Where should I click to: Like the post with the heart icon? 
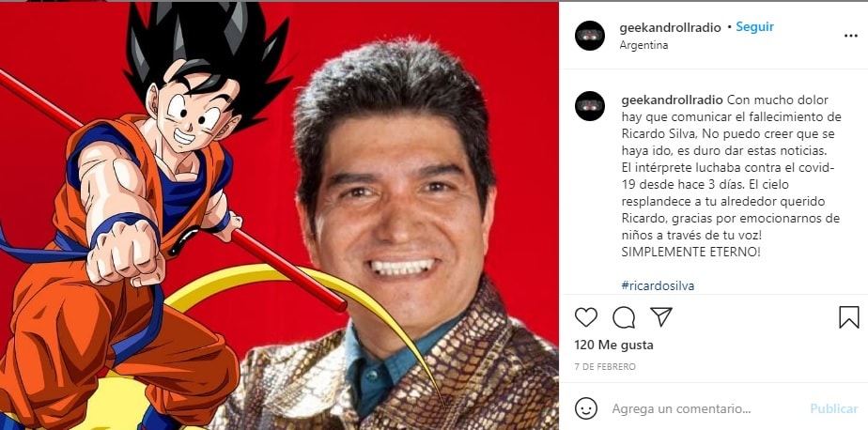pos(585,317)
